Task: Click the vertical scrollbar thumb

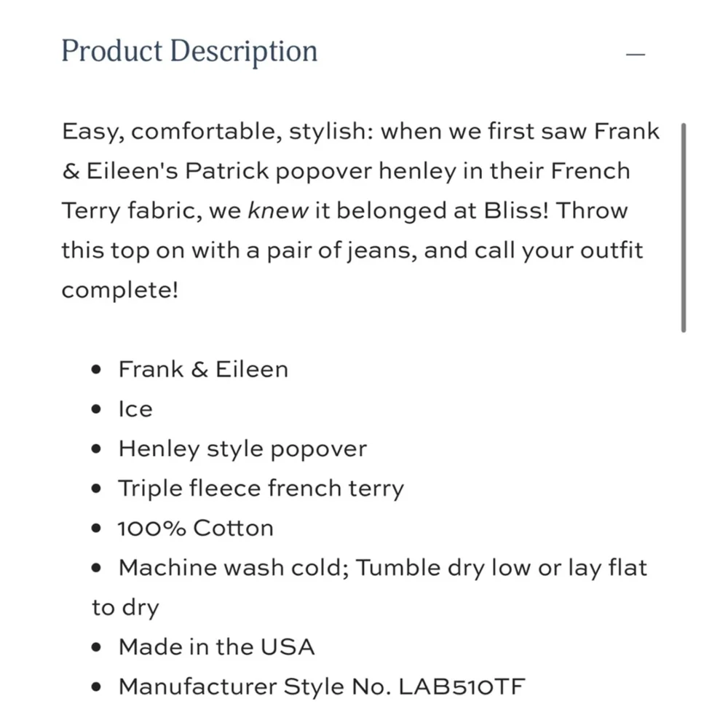Action: (x=683, y=227)
